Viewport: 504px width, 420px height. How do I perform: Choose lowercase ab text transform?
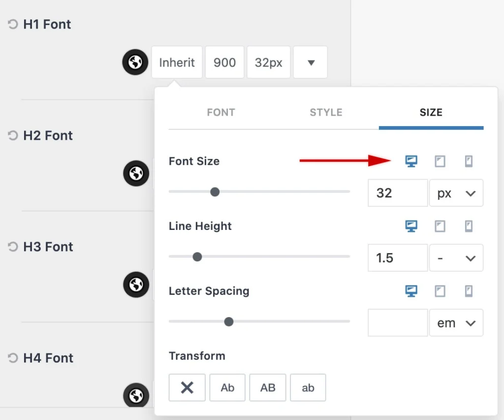point(308,388)
